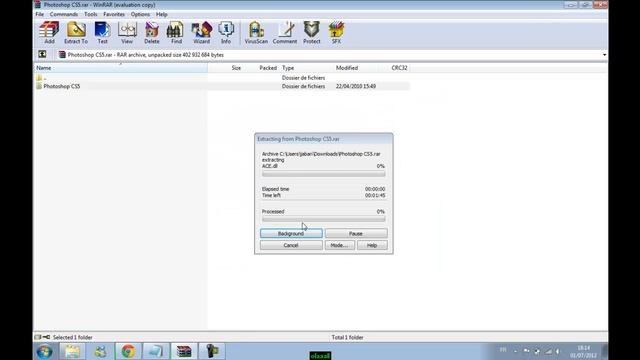Switch to WinRAR taskbar icon
The image size is (640, 360).
(x=184, y=351)
